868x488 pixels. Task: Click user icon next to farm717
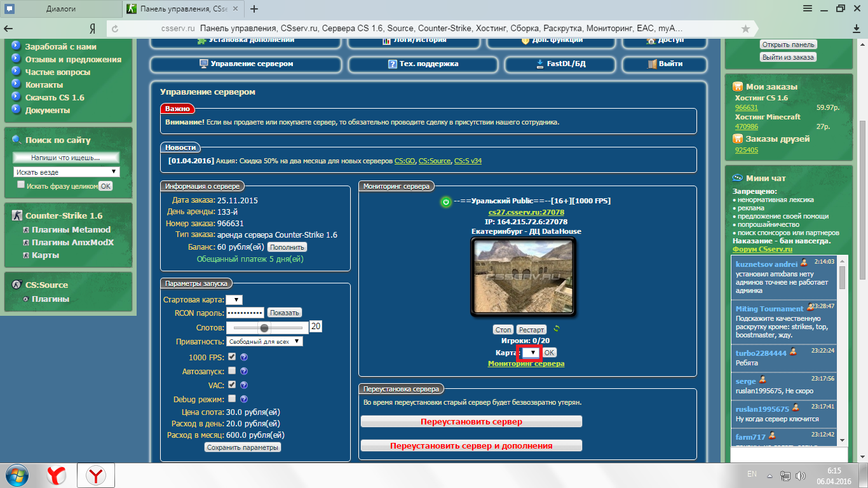tap(772, 436)
